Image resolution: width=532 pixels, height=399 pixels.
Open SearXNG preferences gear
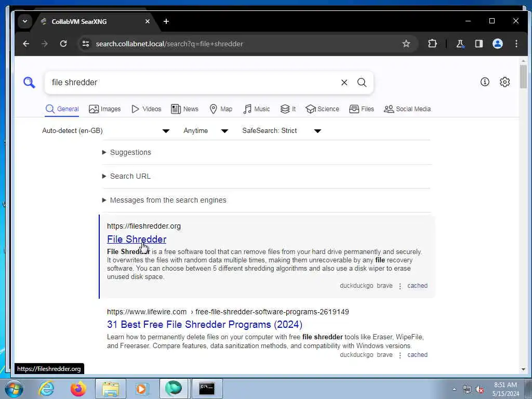pyautogui.click(x=504, y=82)
